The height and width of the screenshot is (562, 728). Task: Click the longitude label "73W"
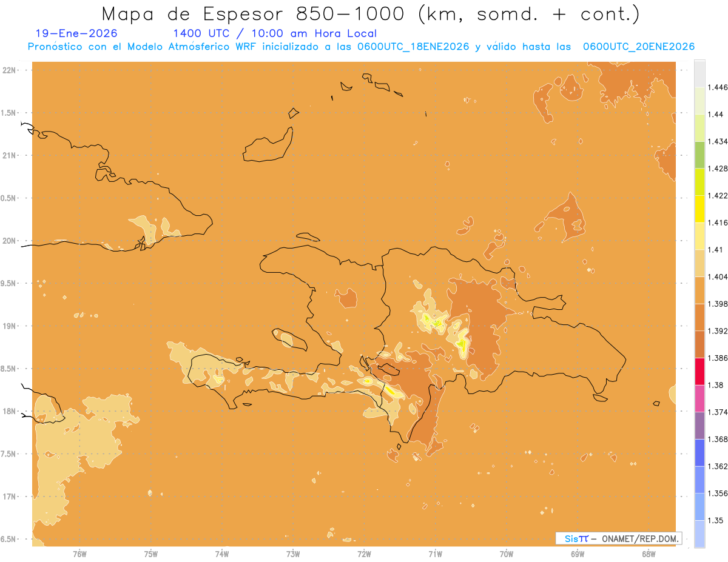[x=293, y=554]
